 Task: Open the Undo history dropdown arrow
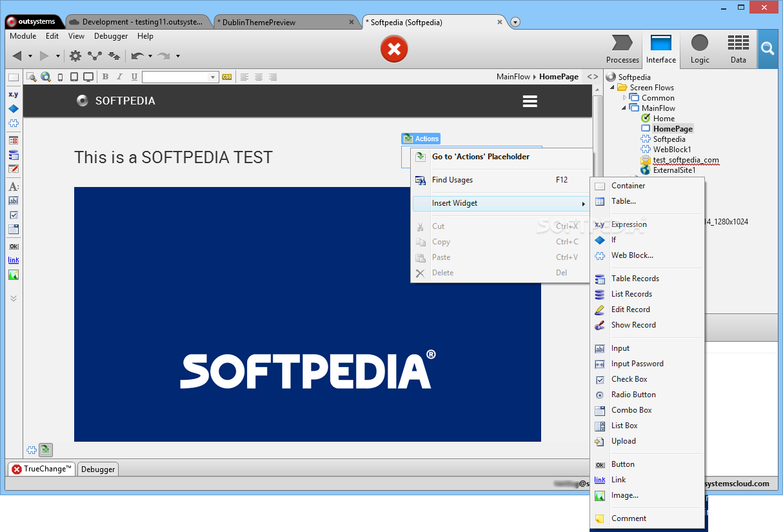click(x=150, y=56)
